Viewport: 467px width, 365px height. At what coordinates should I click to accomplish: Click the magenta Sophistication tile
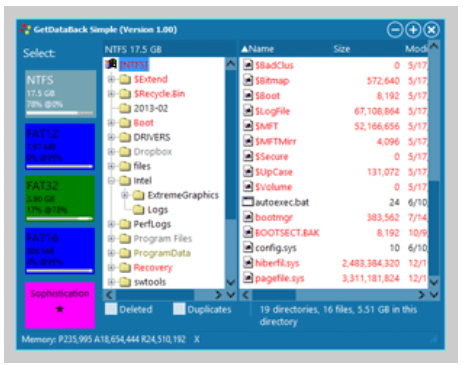pos(60,305)
